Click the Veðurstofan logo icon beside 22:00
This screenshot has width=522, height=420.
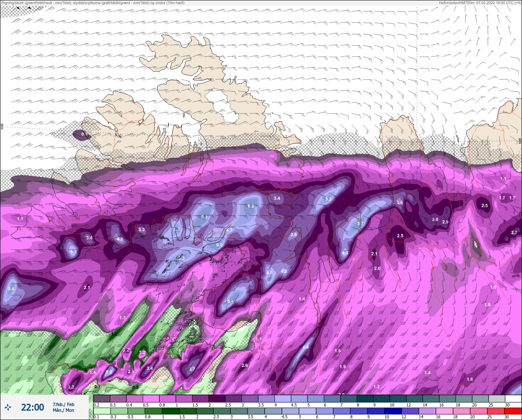coord(8,407)
